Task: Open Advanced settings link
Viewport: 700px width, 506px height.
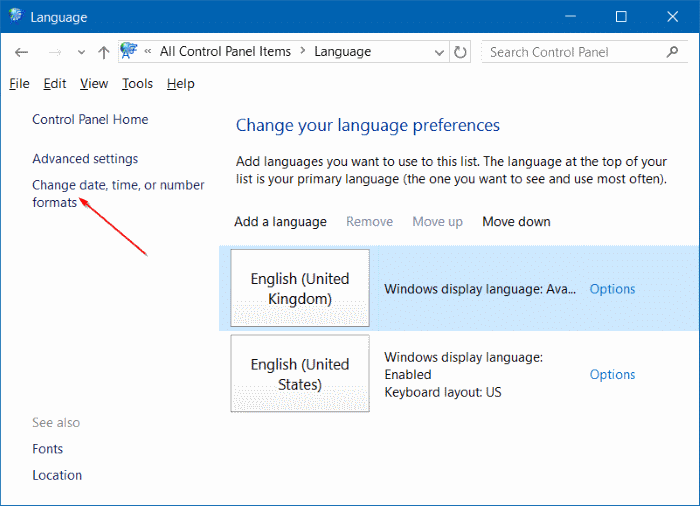Action: tap(85, 159)
